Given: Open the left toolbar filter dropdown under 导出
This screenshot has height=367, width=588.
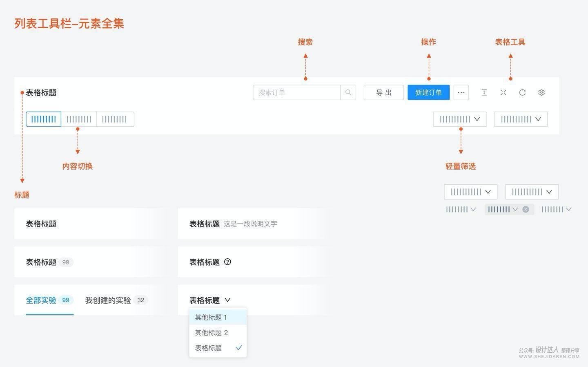Looking at the screenshot, I should coord(460,119).
